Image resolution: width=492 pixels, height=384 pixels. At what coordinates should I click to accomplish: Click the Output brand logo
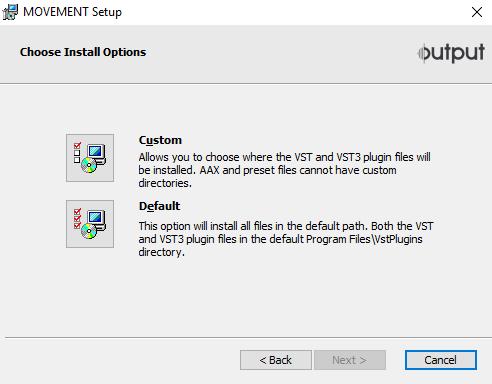[x=451, y=53]
